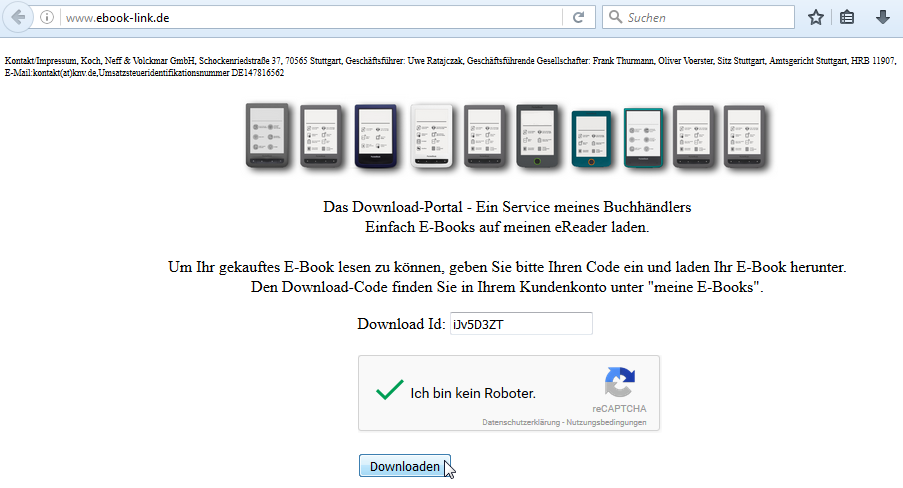This screenshot has height=488, width=903.
Task: Open the Nutzungsbedingungen link
Action: coord(611,423)
